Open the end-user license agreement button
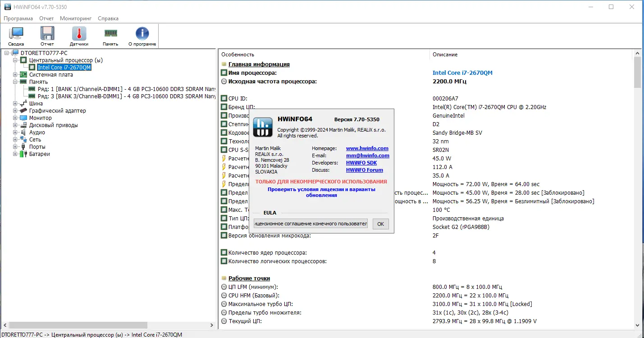This screenshot has height=338, width=644. click(x=311, y=224)
